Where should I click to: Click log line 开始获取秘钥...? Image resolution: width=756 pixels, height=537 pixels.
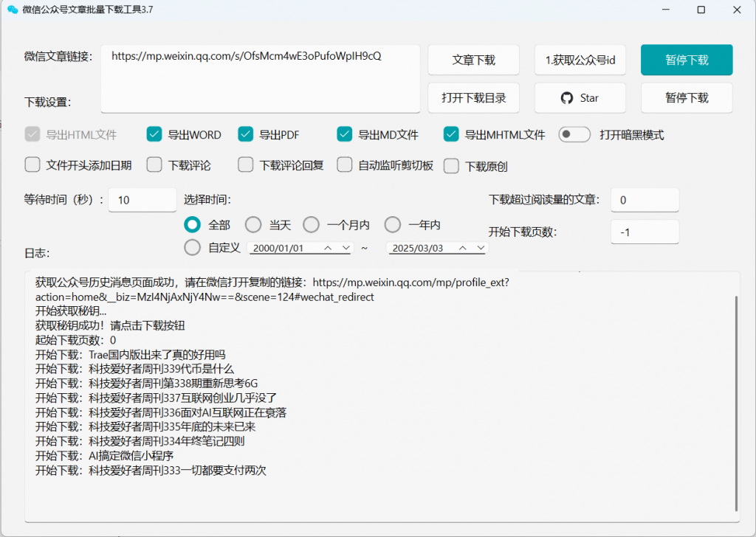[x=71, y=311]
